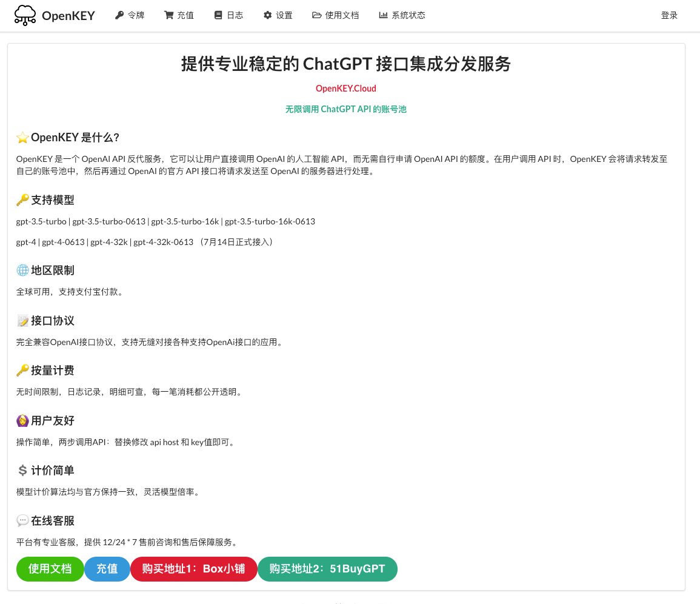Click the key emoji beside 支持模型
Image resolution: width=700 pixels, height=604 pixels.
click(x=22, y=200)
